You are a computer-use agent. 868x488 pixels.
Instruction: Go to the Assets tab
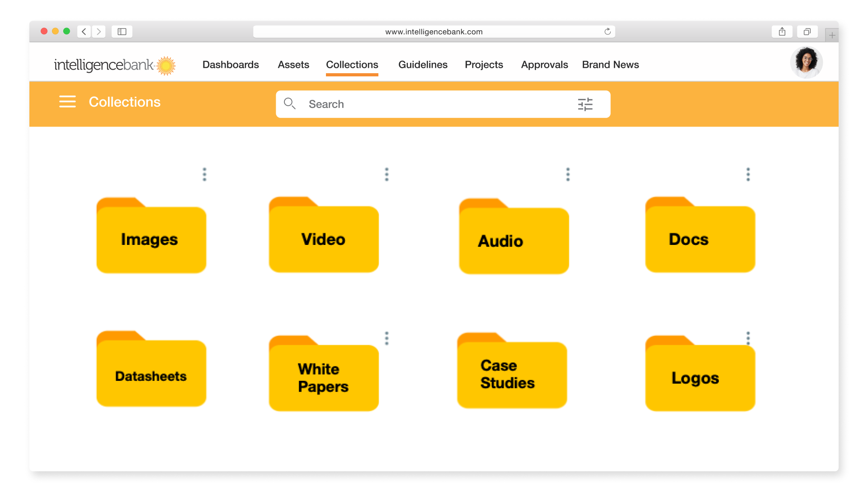293,65
